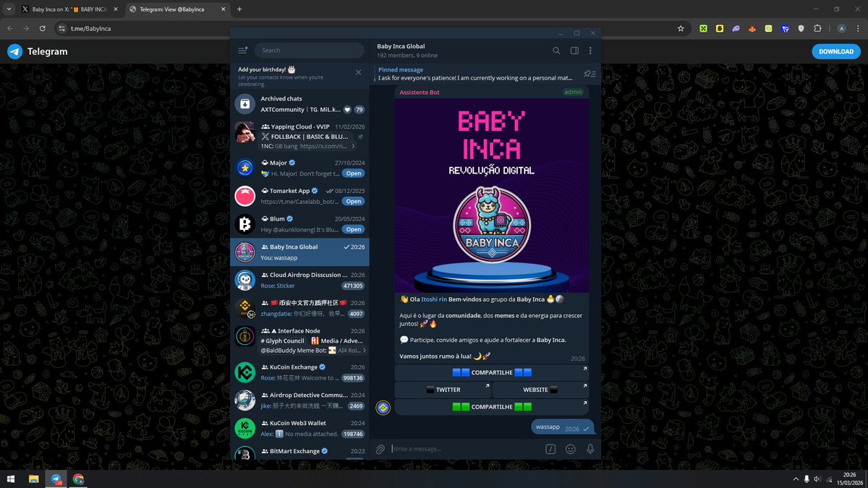
Task: Open the Extensions puzzle menu
Action: coord(817,28)
